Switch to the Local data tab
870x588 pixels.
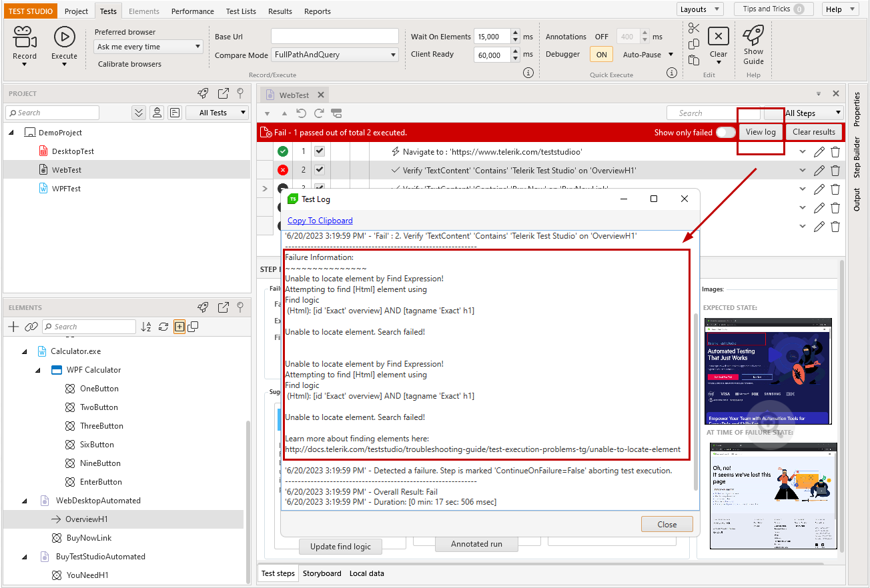pyautogui.click(x=367, y=573)
